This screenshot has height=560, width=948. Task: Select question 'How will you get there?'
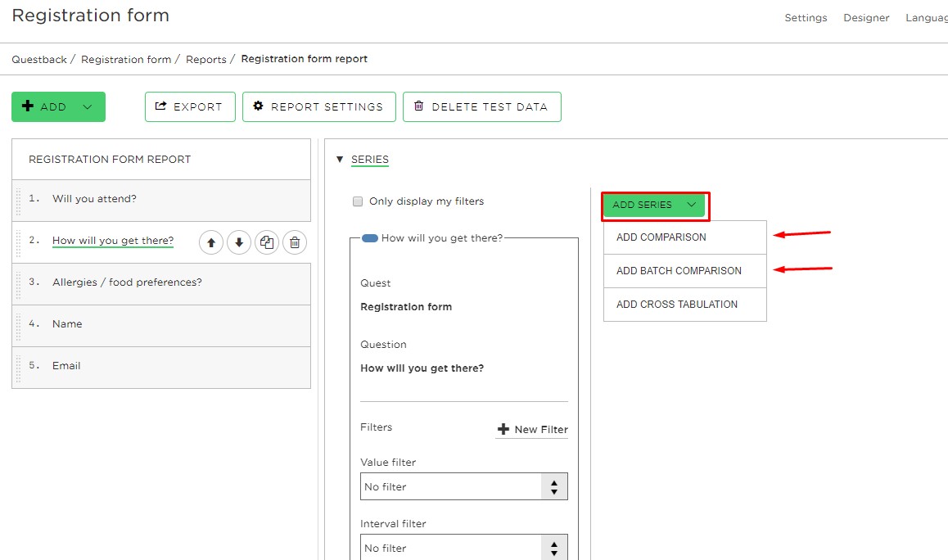pyautogui.click(x=112, y=241)
